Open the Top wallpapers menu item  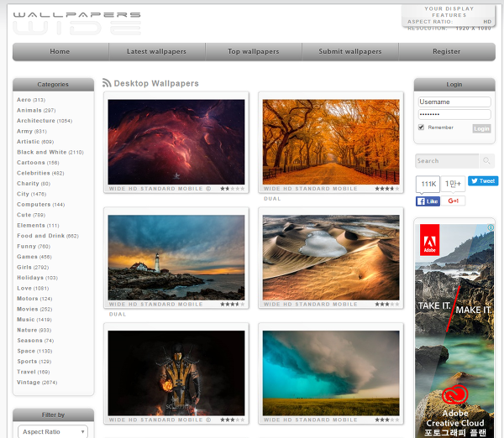[254, 51]
